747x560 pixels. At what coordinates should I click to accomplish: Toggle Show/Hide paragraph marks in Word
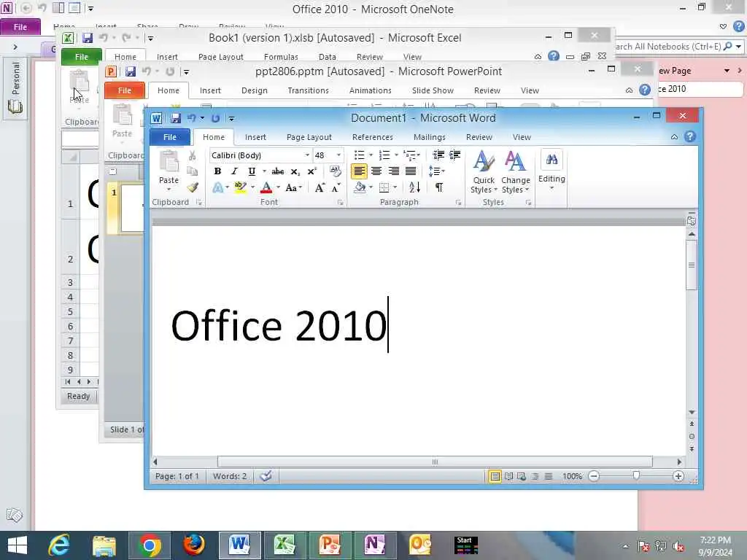click(438, 187)
